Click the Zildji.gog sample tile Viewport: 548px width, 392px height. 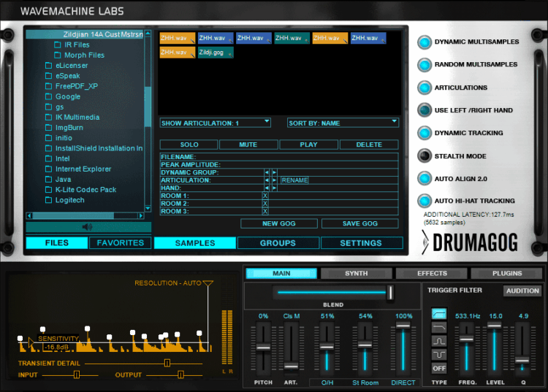coord(216,53)
